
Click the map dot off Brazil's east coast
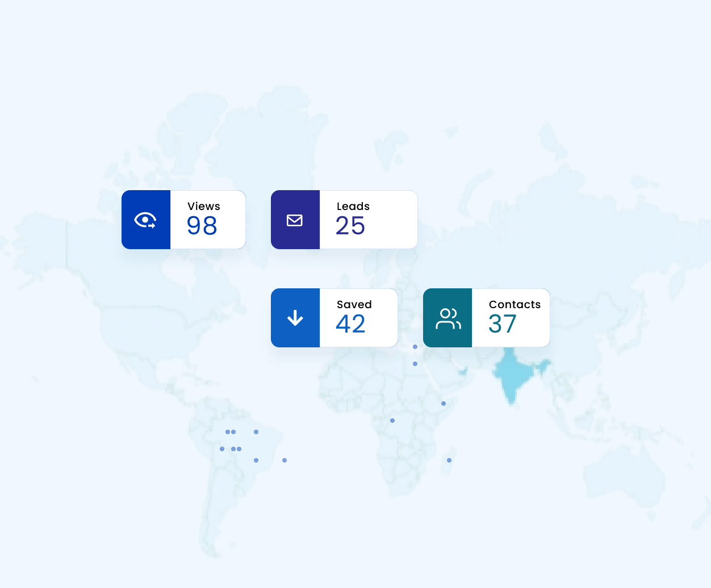pos(285,460)
